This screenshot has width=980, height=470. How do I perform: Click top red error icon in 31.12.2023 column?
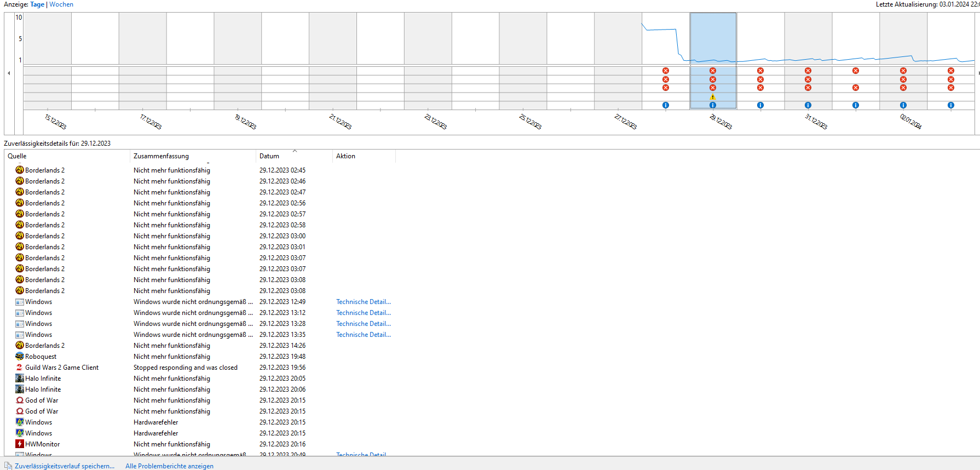point(808,71)
